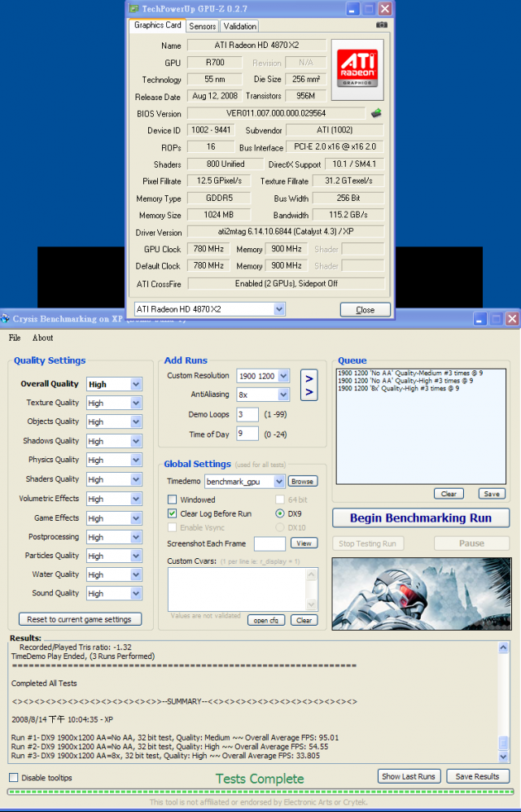Click the Crysis nanosuit thumbnail image
521x812 pixels.
(x=421, y=594)
